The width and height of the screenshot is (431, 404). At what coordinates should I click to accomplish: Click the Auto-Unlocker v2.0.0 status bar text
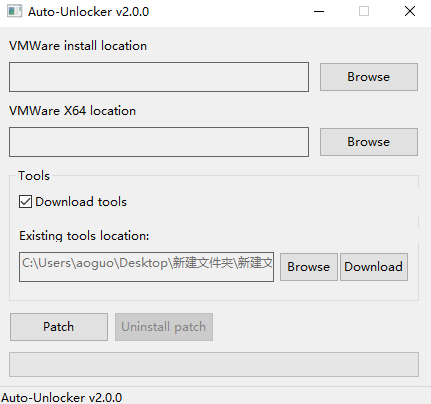pos(62,398)
